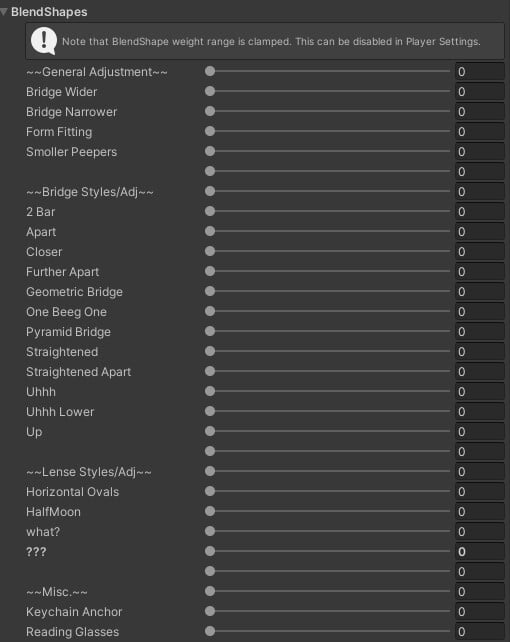Click the Bridge Wider slider handle
This screenshot has width=510, height=642.
[x=210, y=91]
